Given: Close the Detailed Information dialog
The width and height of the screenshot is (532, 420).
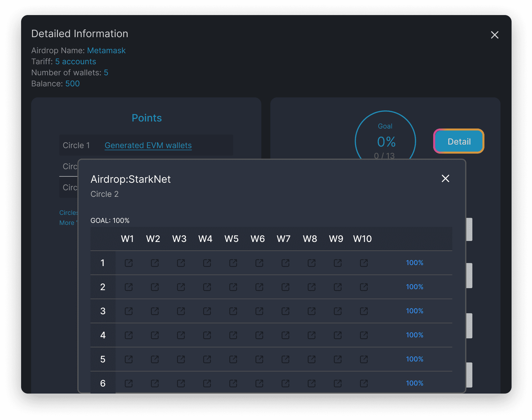Looking at the screenshot, I should coord(494,35).
